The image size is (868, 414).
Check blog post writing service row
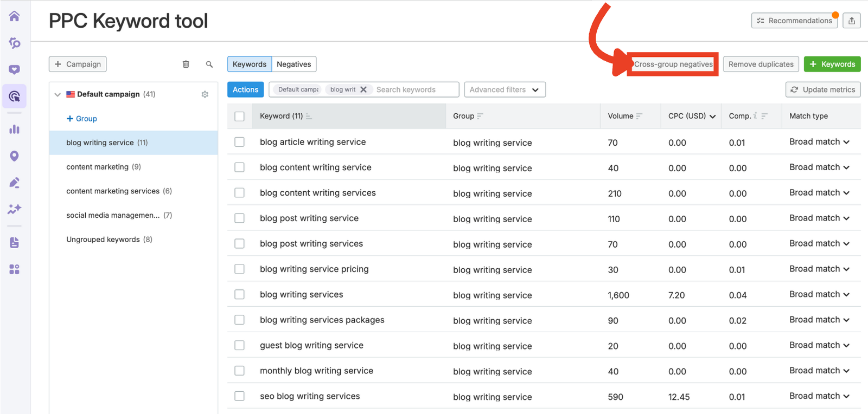239,218
